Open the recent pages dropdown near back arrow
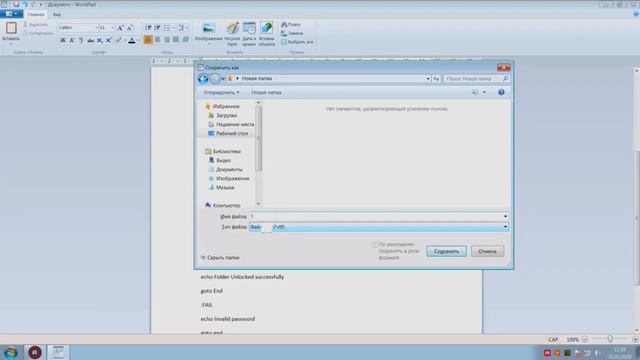The height and width of the screenshot is (360, 640). point(223,78)
